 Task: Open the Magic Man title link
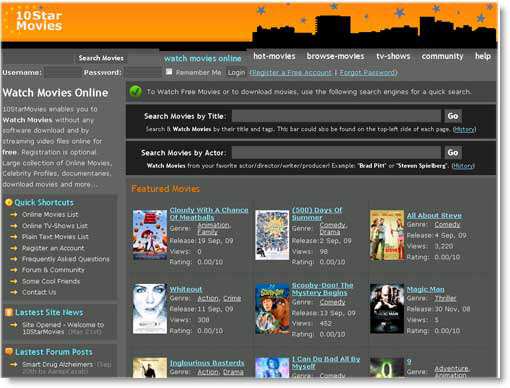point(425,289)
